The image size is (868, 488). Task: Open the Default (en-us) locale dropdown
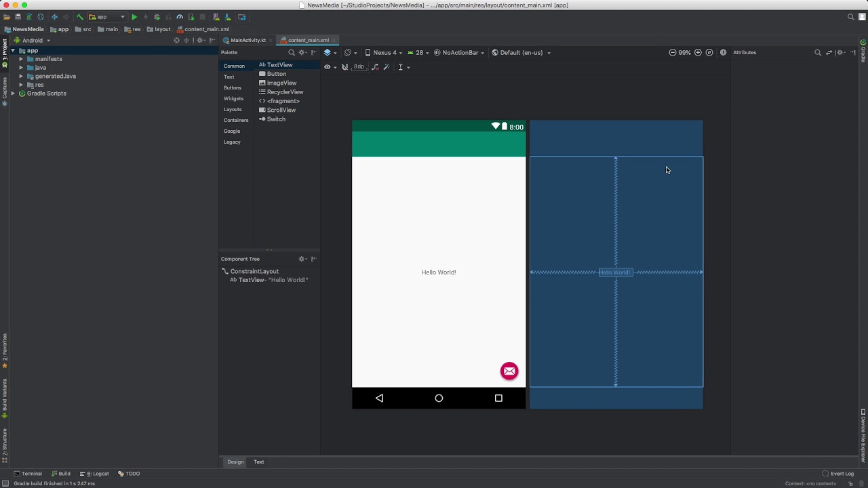[521, 53]
